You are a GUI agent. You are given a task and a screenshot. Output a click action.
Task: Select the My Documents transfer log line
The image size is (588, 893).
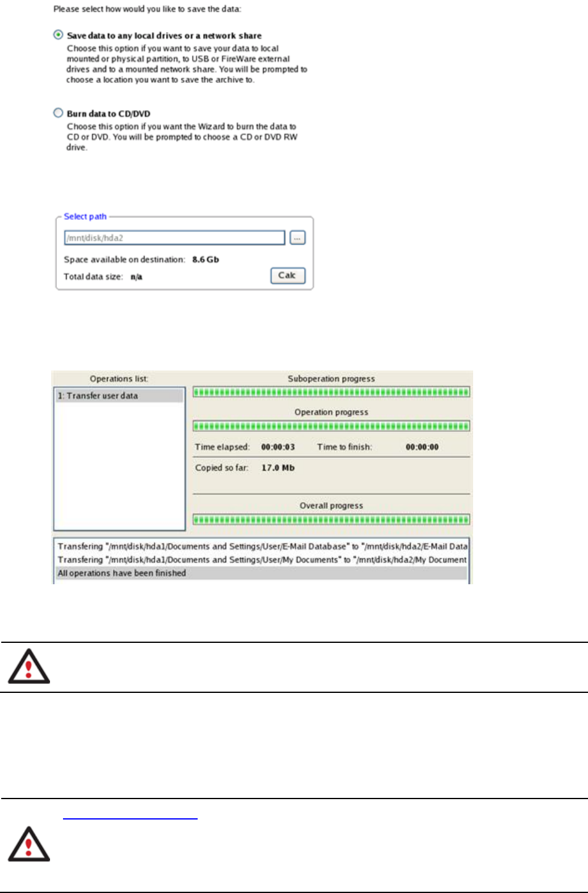pos(261,560)
